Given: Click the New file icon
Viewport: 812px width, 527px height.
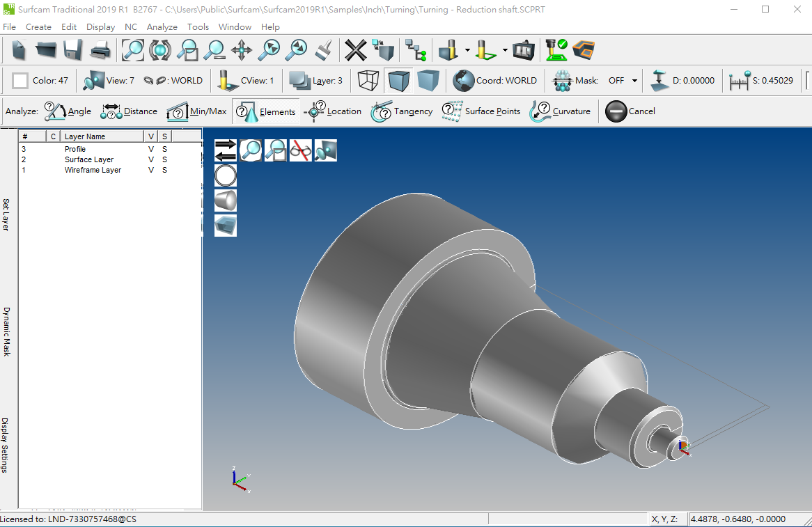Looking at the screenshot, I should (19, 50).
